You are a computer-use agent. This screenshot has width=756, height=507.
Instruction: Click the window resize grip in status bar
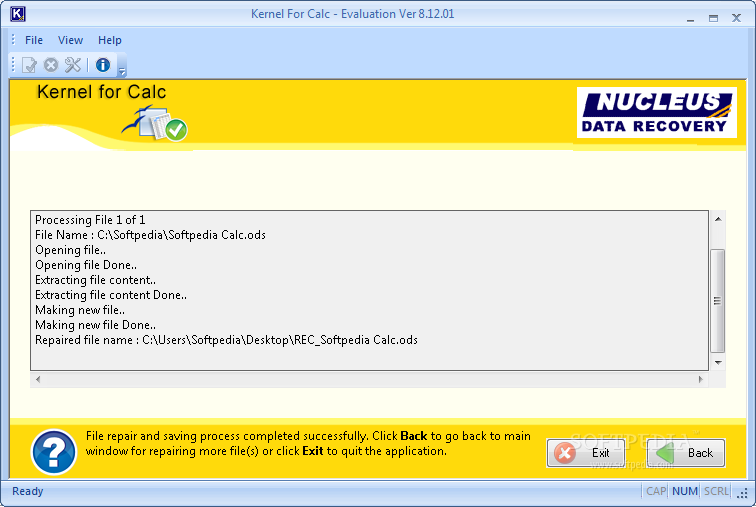click(x=743, y=493)
